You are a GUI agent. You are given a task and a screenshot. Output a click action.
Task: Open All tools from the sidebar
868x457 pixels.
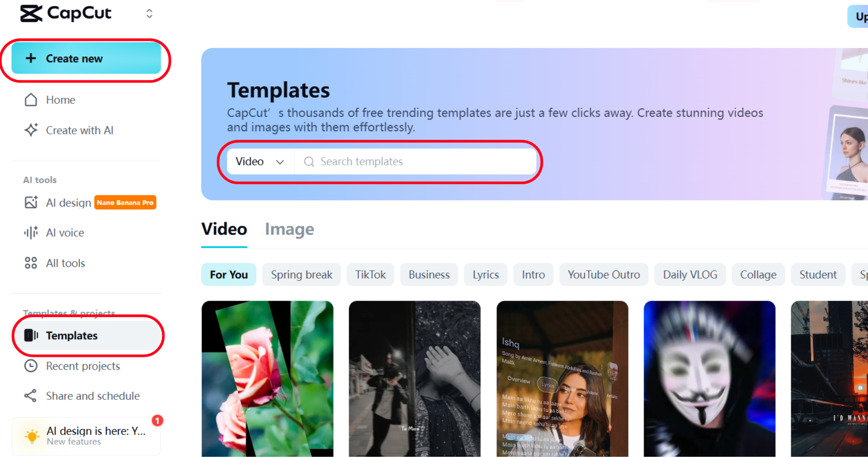pos(65,263)
